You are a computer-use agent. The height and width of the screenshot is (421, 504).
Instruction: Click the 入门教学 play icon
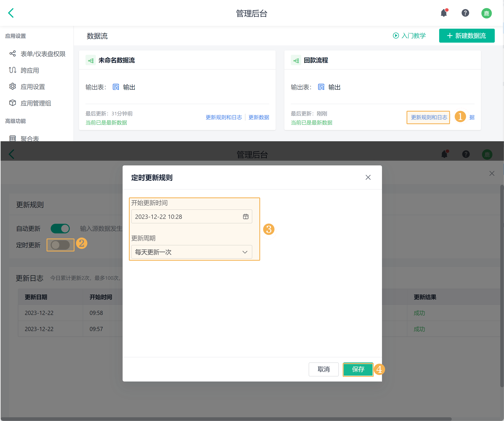[396, 36]
